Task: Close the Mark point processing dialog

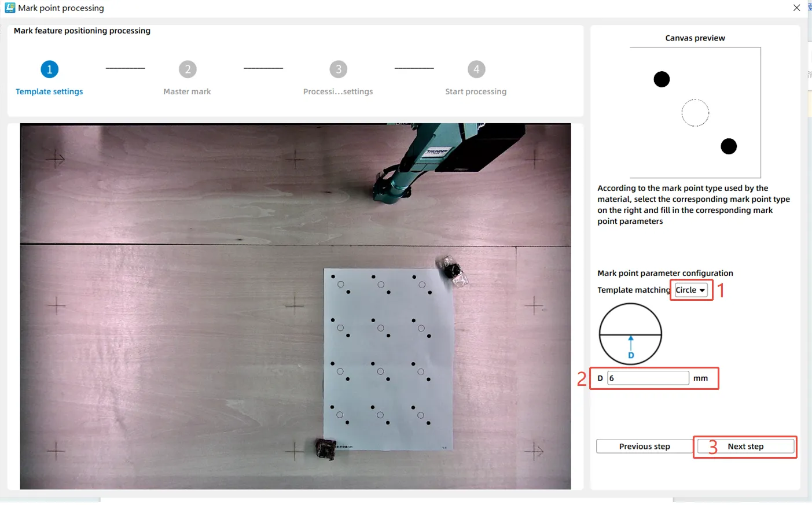Action: [796, 8]
